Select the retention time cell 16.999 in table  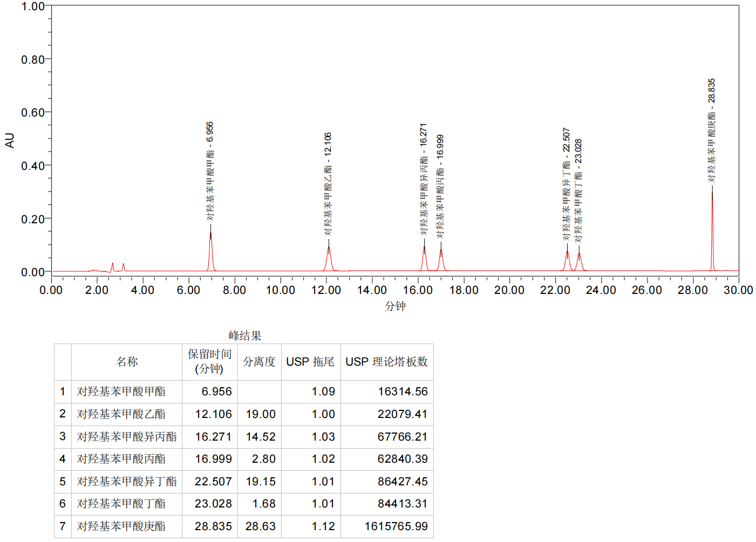(x=213, y=459)
